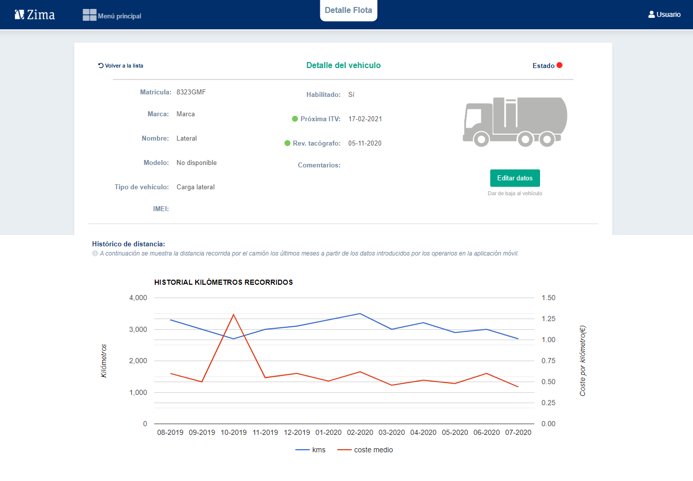Select the Detalle Flota tab

coord(349,10)
